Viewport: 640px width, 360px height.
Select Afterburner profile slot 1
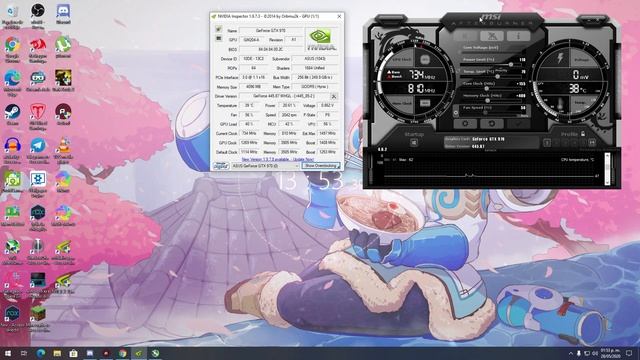tap(547, 142)
